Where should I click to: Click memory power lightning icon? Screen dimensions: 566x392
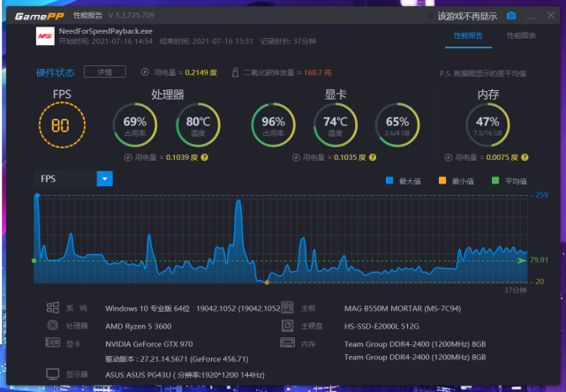click(x=449, y=157)
